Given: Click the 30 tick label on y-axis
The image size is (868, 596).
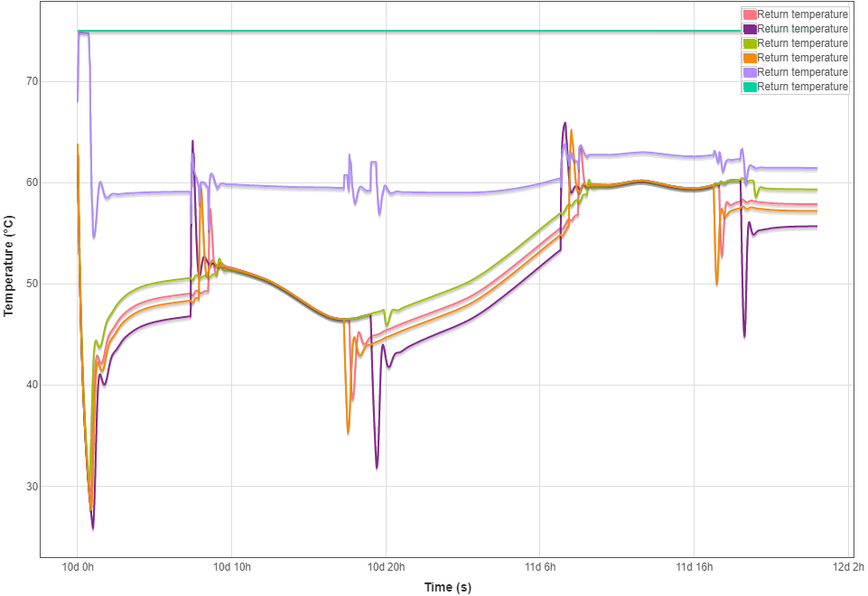Looking at the screenshot, I should 30,487.
